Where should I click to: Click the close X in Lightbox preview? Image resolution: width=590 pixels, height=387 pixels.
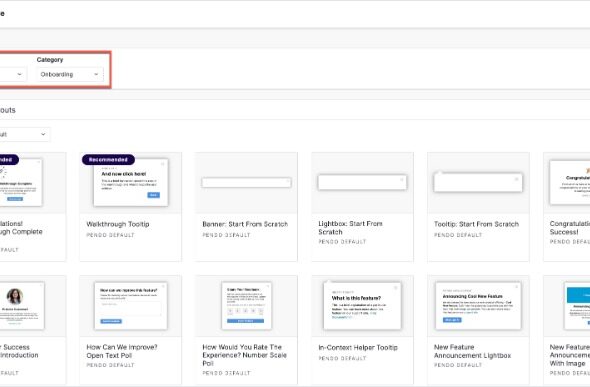pyautogui.click(x=402, y=180)
